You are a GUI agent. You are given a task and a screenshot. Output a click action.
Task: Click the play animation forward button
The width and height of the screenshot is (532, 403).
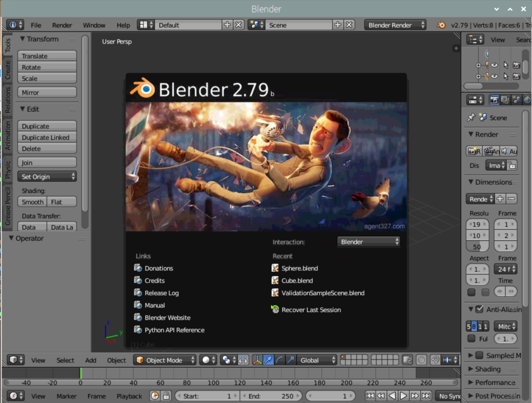[x=403, y=396]
